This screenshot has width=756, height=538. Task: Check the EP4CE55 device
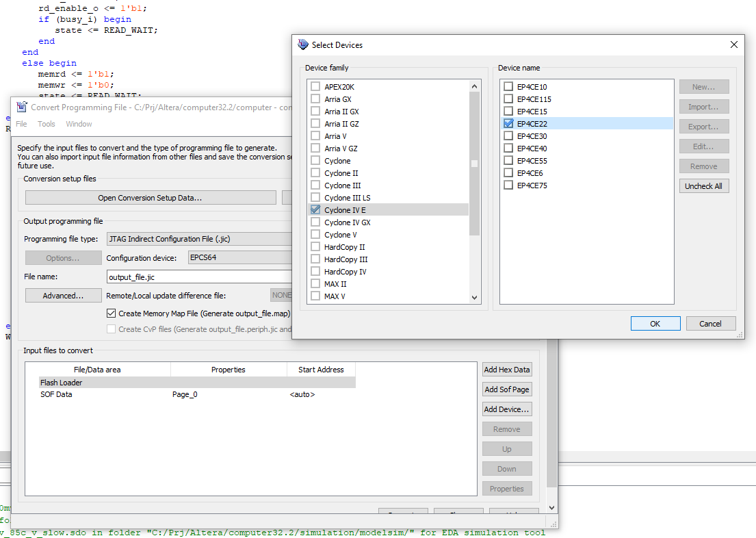click(508, 160)
